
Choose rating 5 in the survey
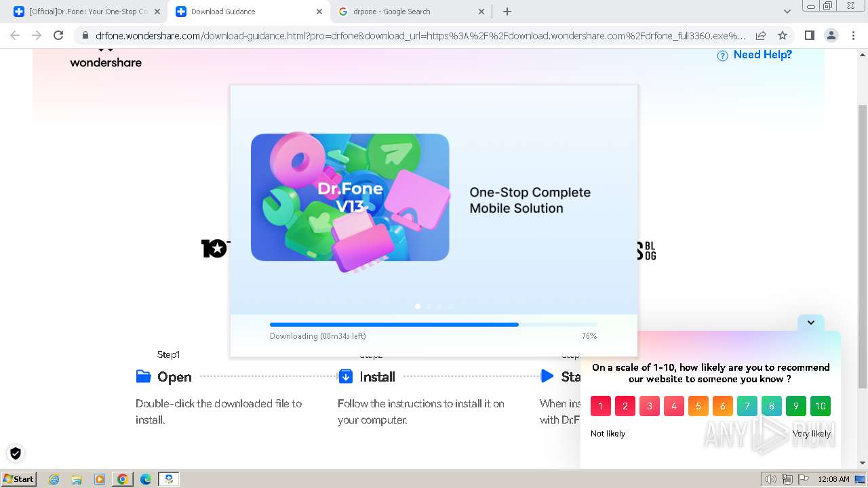(x=698, y=406)
